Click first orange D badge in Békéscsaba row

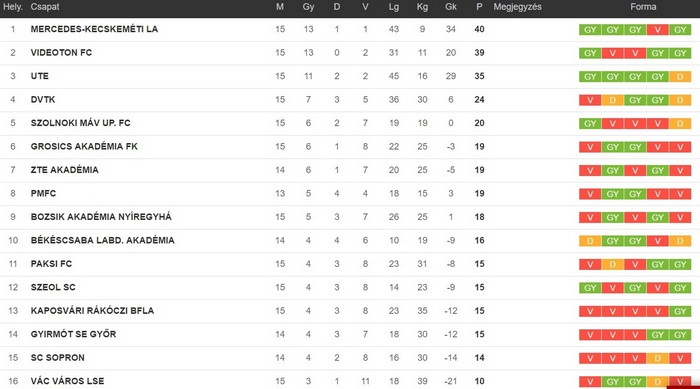590,241
